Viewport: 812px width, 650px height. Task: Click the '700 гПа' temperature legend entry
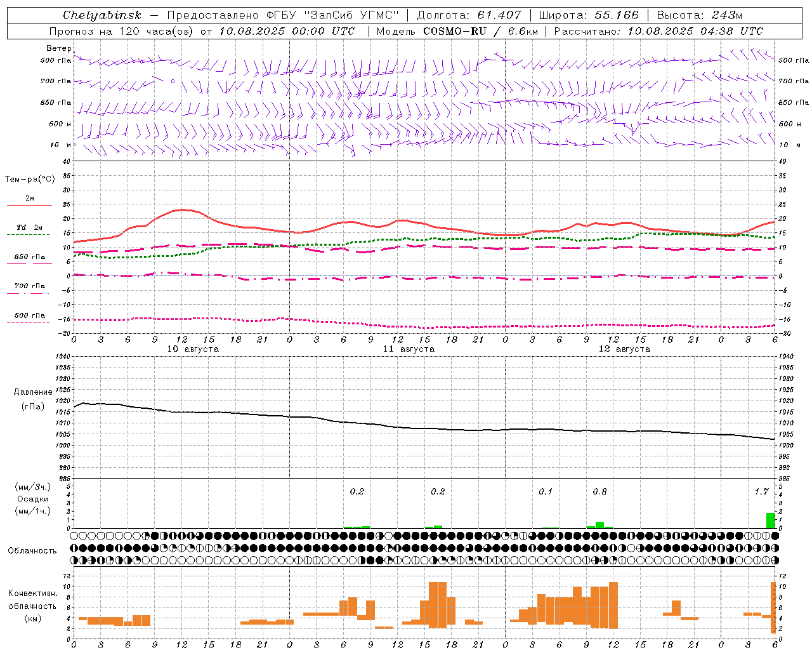point(29,286)
